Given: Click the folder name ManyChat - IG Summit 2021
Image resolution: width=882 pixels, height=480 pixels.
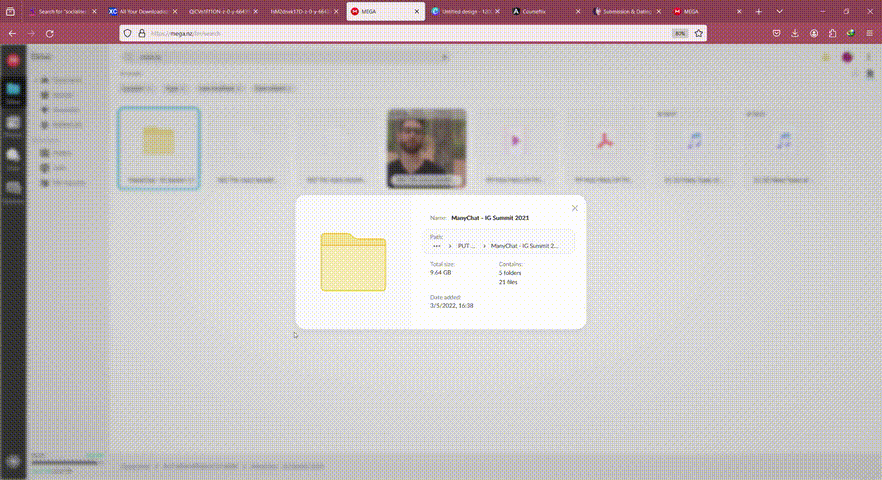Looking at the screenshot, I should 490,218.
